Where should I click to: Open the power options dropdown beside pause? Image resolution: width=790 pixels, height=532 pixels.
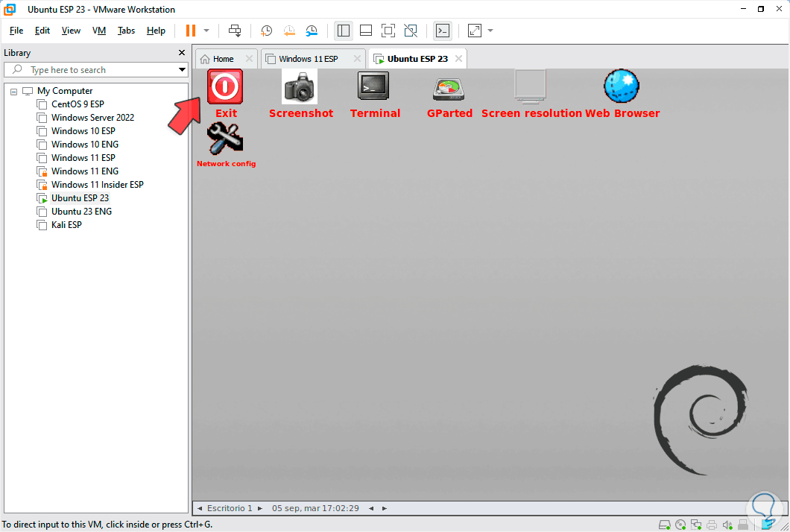(x=206, y=31)
